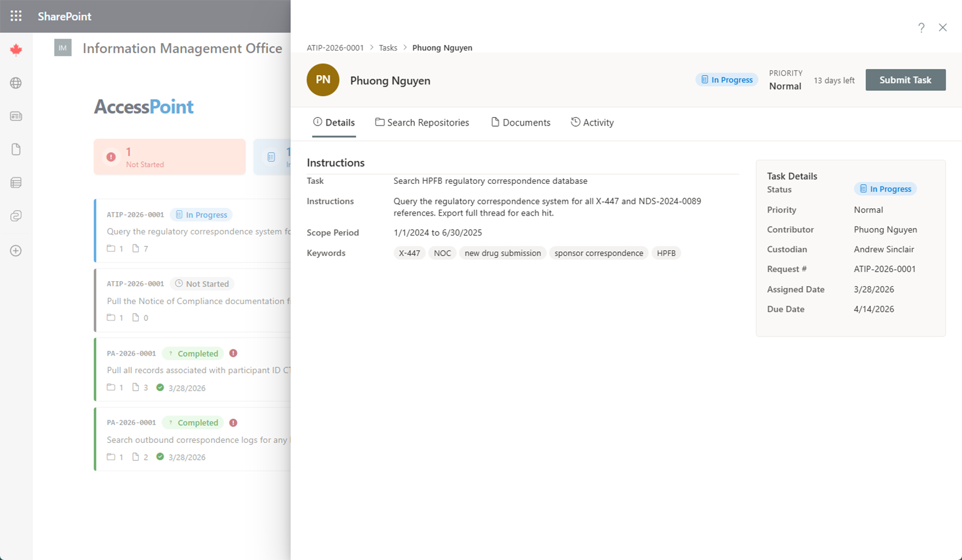This screenshot has height=560, width=962.
Task: Click the red Not Started count card
Action: [170, 156]
